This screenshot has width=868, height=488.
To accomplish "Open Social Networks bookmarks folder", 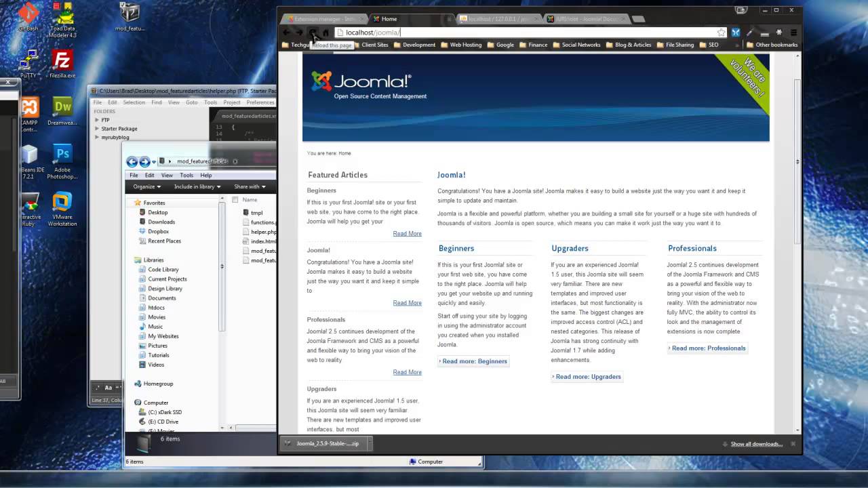I will [576, 45].
